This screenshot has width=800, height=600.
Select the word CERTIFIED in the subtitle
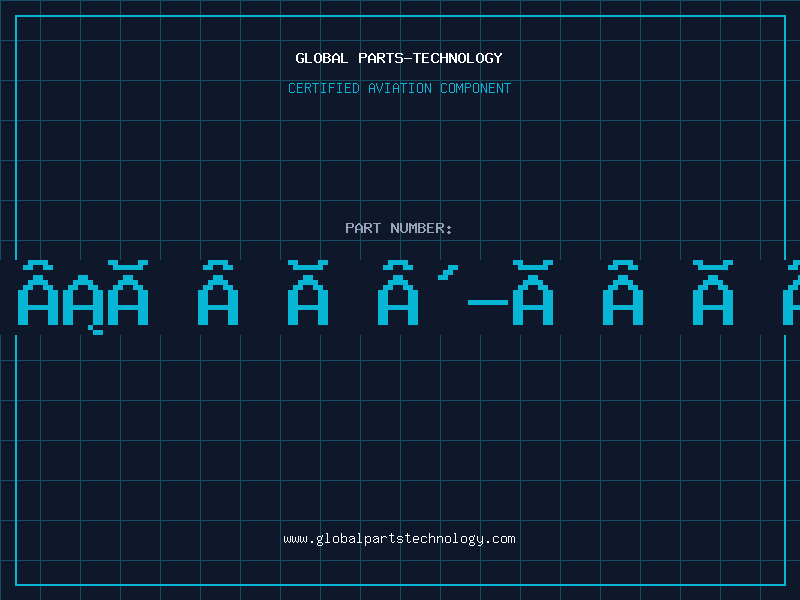coord(323,88)
